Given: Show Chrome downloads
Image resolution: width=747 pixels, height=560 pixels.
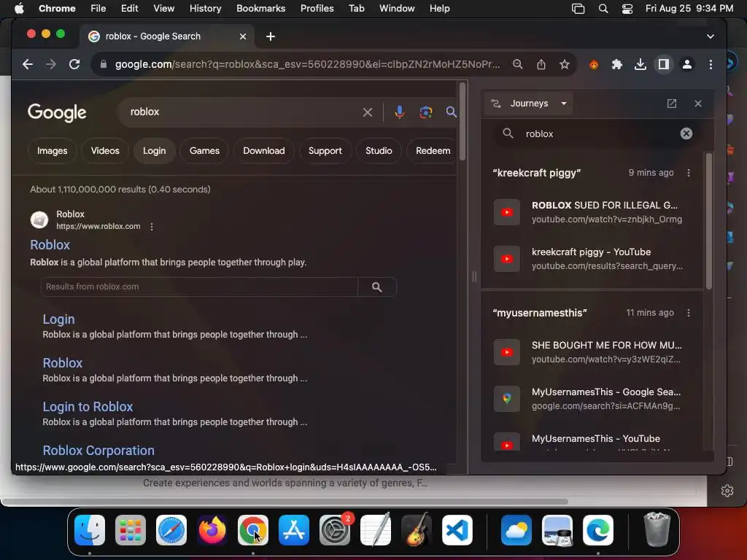Looking at the screenshot, I should [640, 64].
